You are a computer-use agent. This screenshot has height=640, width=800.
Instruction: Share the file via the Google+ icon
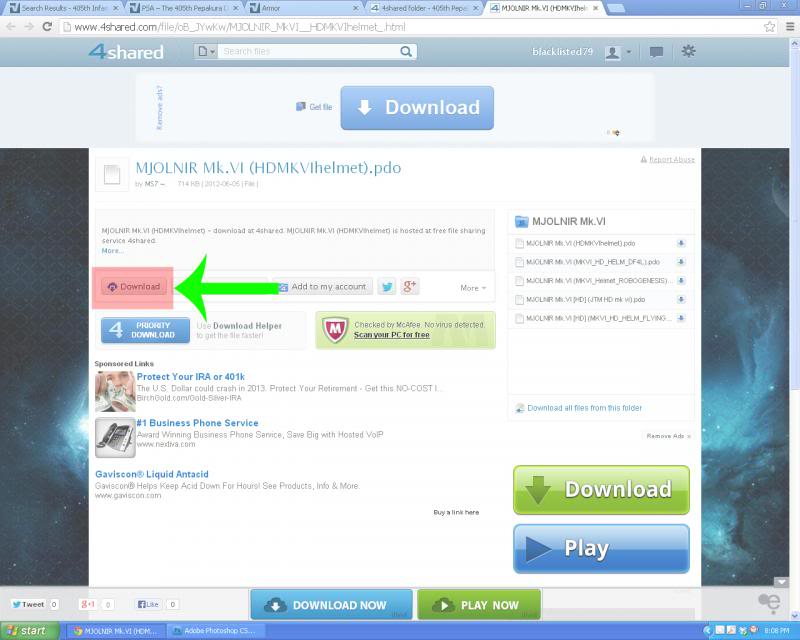[410, 286]
